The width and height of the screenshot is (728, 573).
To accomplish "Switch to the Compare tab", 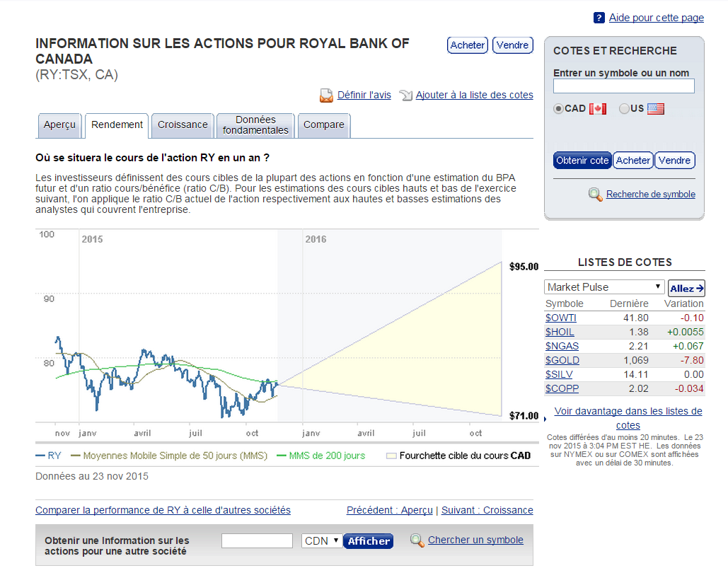I will (323, 125).
